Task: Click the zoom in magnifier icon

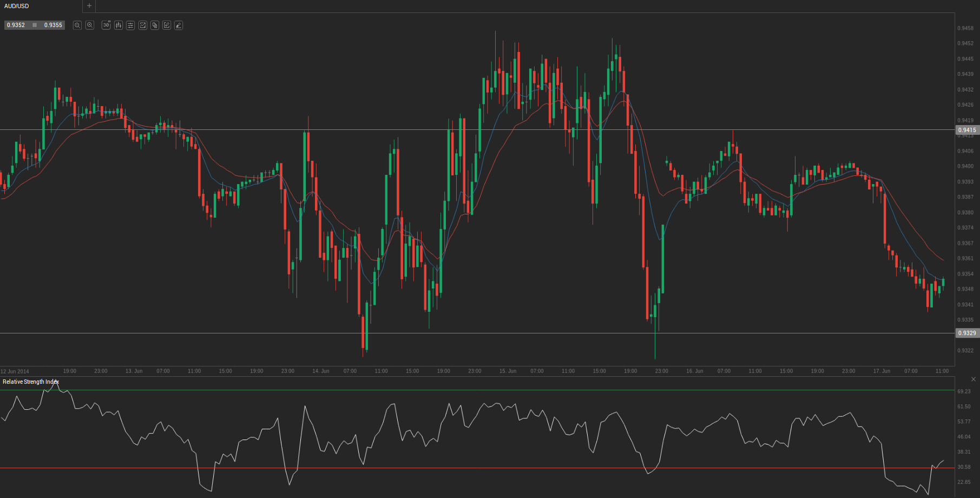Action: tap(90, 25)
